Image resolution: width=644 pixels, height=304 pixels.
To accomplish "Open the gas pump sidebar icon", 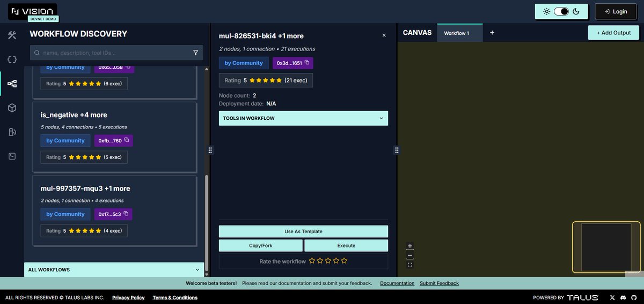I will click(12, 132).
